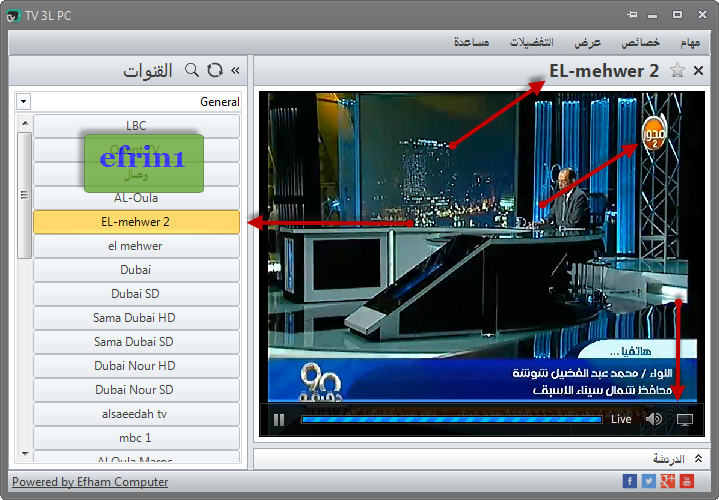Switch to fullscreen with the monitor icon
Screen dimensions: 719x500
point(685,419)
